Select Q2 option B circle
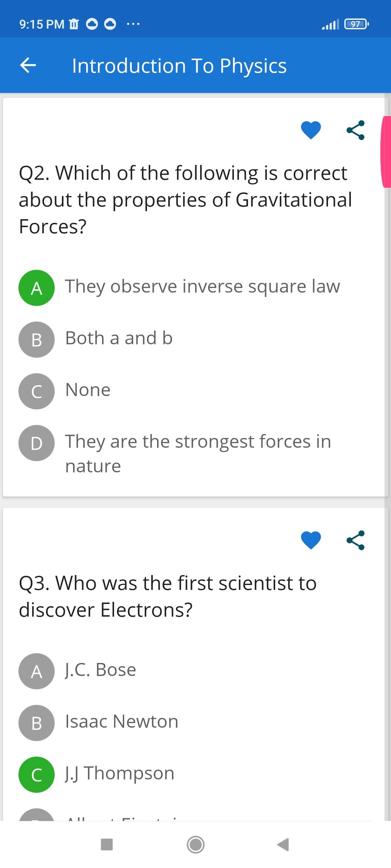This screenshot has height=868, width=391. pos(37,340)
